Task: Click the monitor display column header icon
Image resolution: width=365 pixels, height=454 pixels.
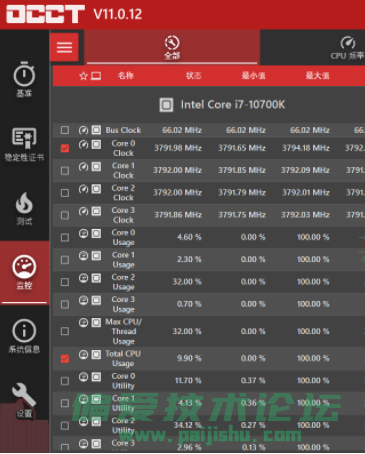Action: click(96, 76)
